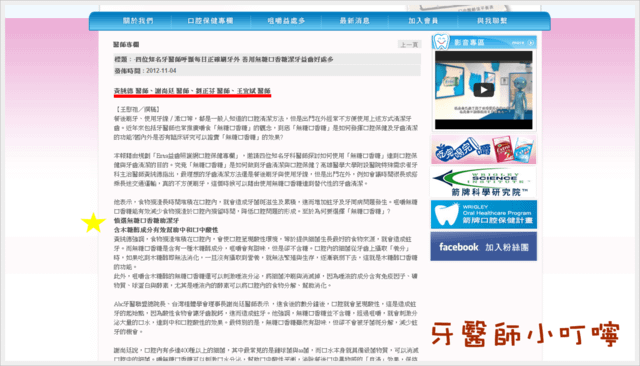Click the 上一頁 back button

[x=409, y=44]
